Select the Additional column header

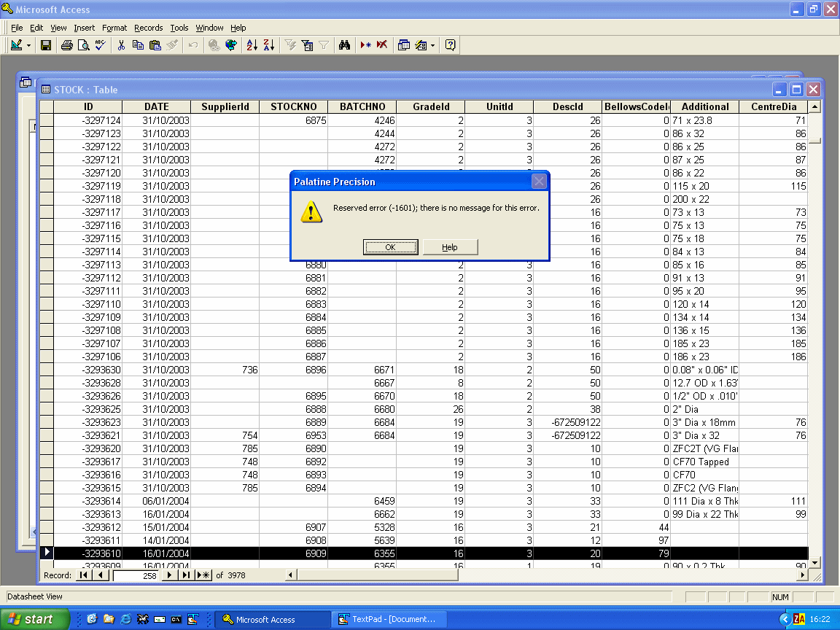tap(704, 106)
